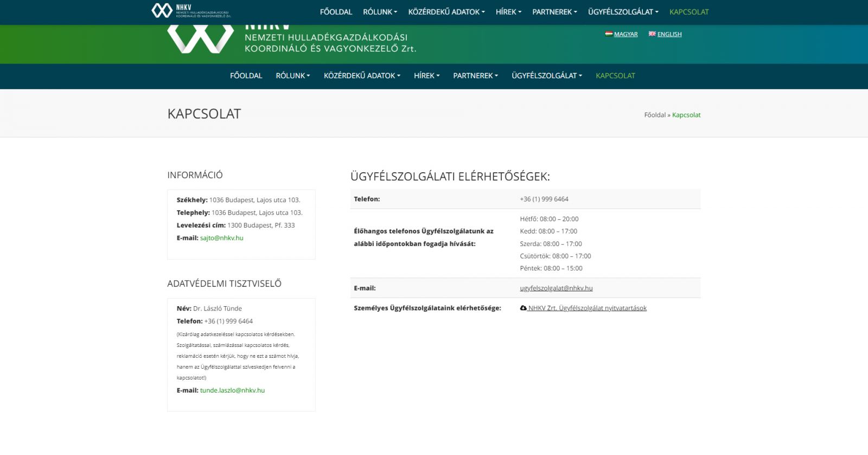Expand HÍREK dropdown in top sticky menu

[x=508, y=12]
